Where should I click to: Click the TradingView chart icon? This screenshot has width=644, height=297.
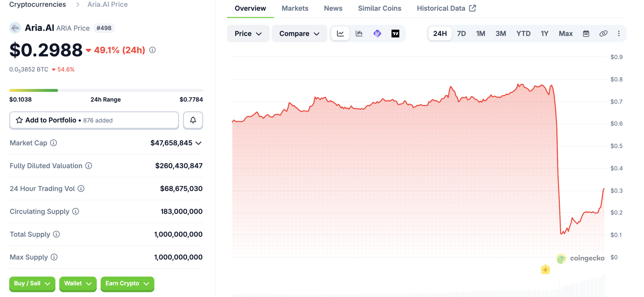point(395,33)
